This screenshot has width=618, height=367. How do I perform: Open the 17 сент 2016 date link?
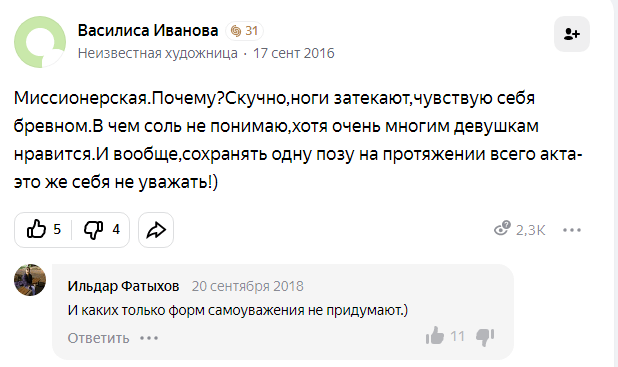(x=294, y=53)
